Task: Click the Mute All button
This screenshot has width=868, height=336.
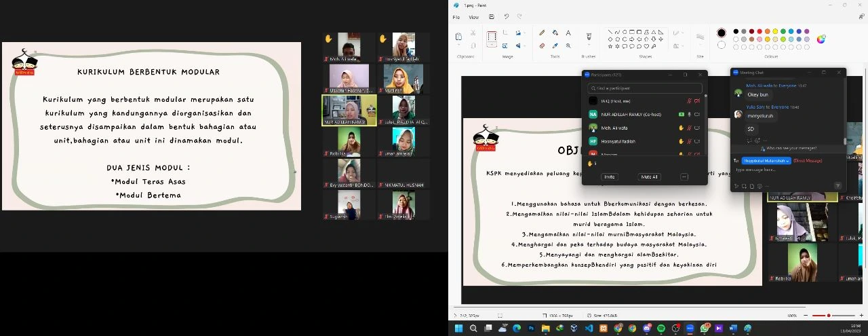Action: tap(649, 176)
